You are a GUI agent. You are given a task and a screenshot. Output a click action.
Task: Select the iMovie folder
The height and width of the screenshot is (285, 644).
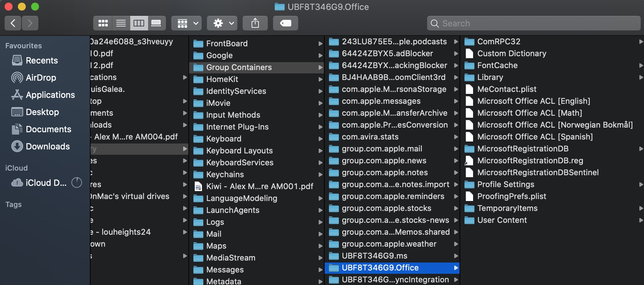(x=256, y=103)
